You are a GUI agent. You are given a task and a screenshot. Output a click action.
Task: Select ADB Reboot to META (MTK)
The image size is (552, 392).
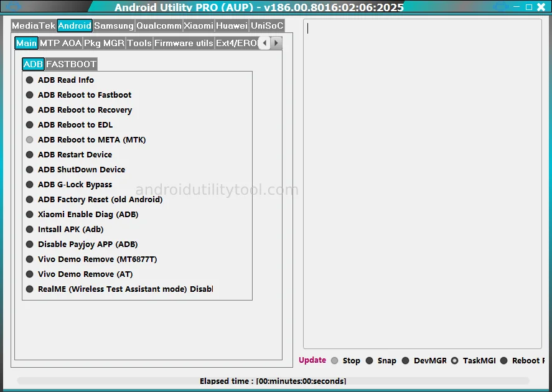86,140
